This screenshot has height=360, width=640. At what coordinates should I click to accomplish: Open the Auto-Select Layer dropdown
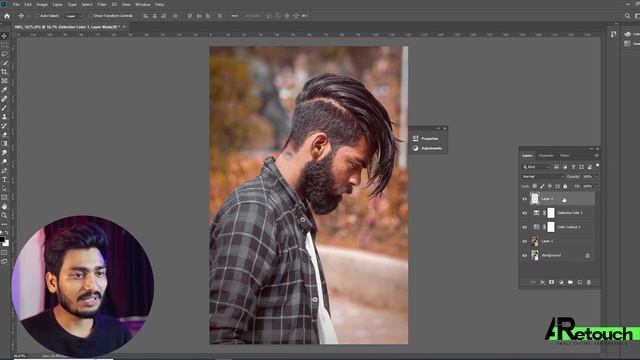(x=74, y=16)
